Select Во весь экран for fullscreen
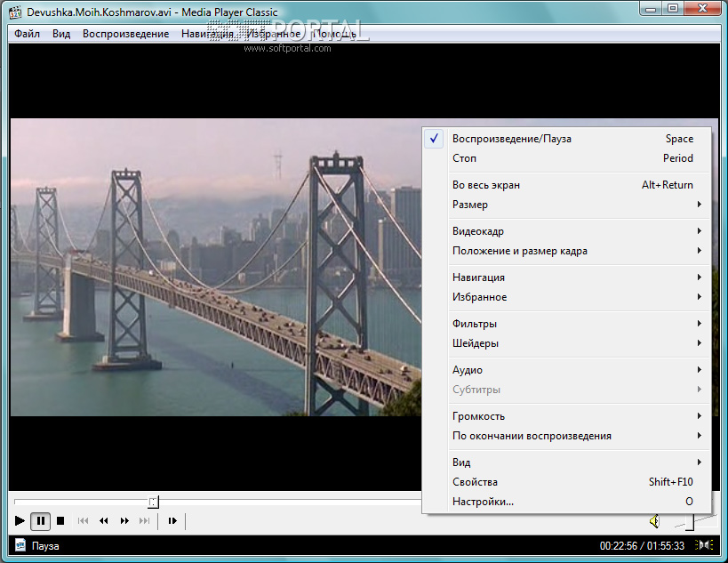The height and width of the screenshot is (563, 728). pos(486,185)
